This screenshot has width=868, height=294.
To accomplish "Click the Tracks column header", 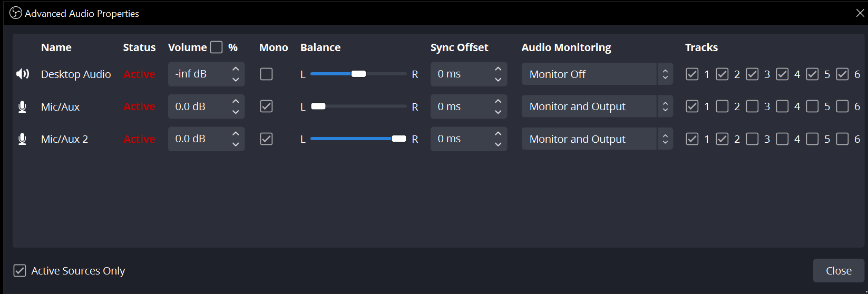I will [x=701, y=47].
